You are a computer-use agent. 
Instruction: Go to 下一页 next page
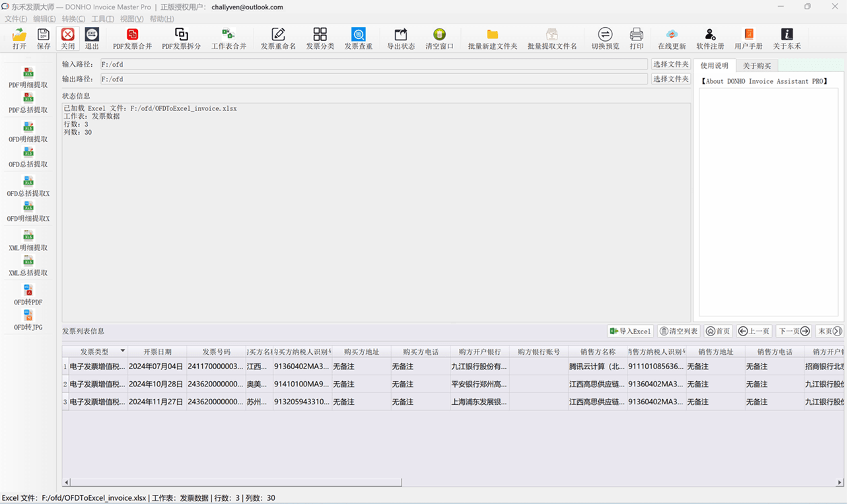[794, 331]
